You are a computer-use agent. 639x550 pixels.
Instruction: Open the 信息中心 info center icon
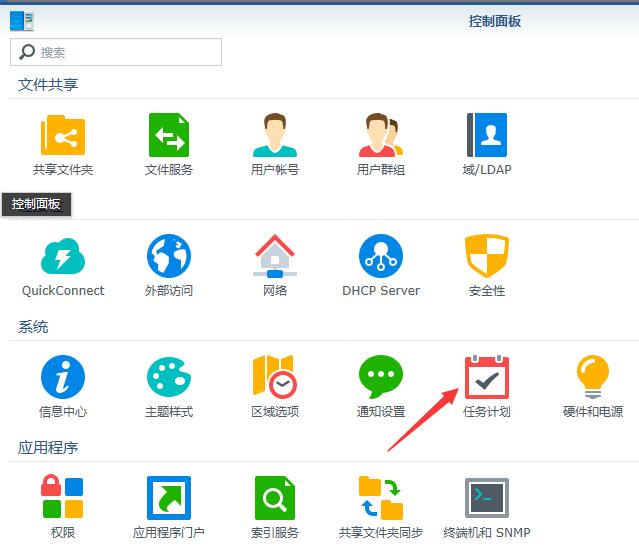(63, 377)
